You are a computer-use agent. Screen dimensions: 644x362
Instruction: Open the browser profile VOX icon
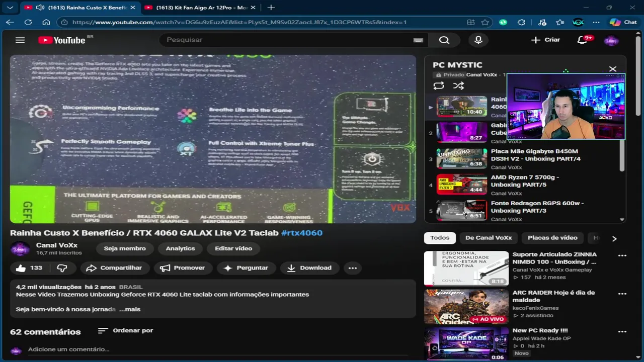click(x=578, y=22)
